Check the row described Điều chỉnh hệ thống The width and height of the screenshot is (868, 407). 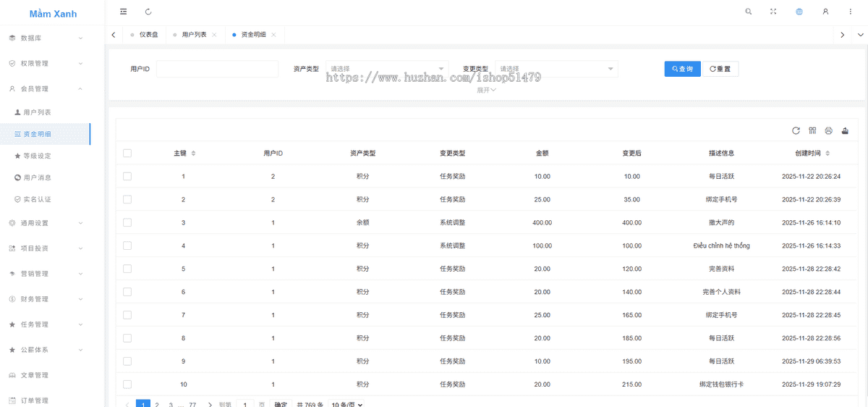[x=127, y=246]
